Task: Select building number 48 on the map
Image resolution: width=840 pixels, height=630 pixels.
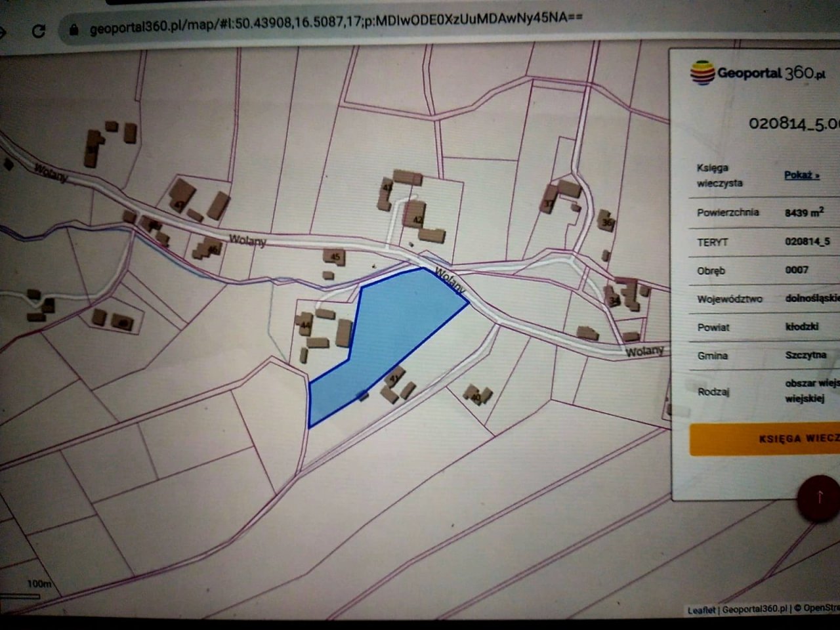Action: click(123, 322)
